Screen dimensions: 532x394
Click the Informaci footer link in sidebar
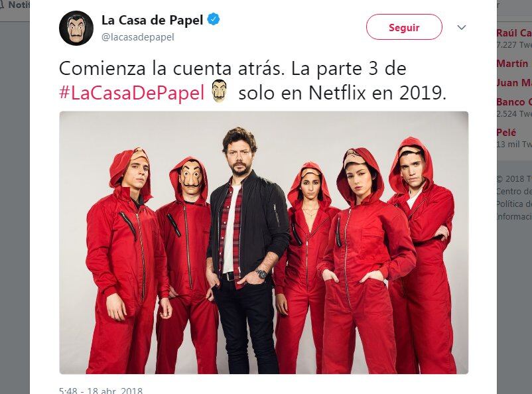tap(513, 216)
